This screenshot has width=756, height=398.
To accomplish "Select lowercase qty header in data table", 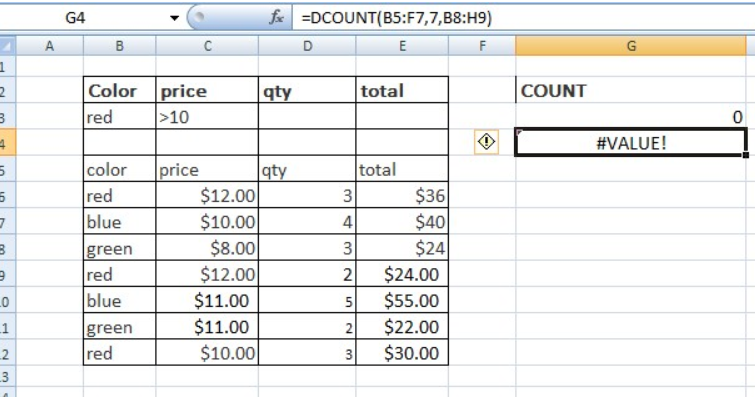I will point(307,169).
